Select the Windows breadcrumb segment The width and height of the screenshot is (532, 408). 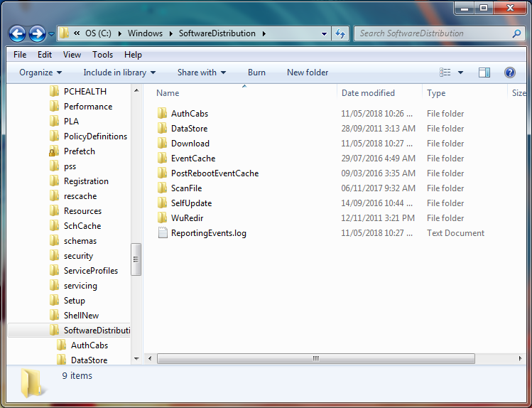pos(145,33)
